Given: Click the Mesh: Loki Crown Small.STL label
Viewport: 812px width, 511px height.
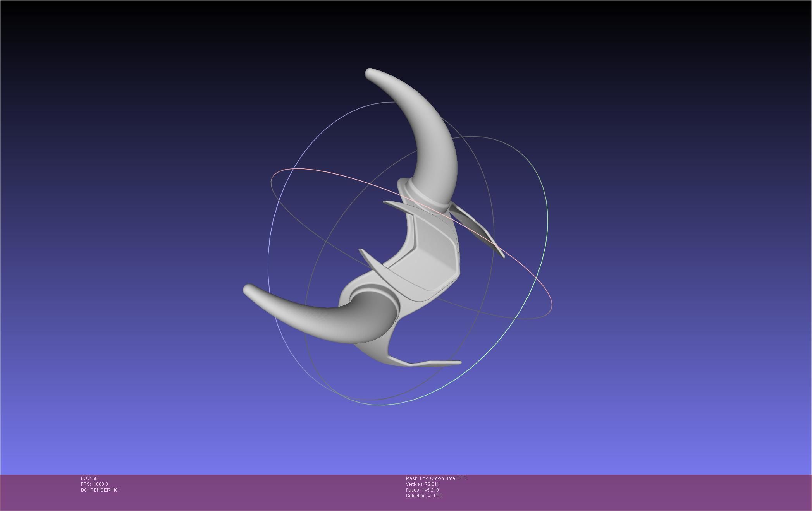Looking at the screenshot, I should coord(437,478).
